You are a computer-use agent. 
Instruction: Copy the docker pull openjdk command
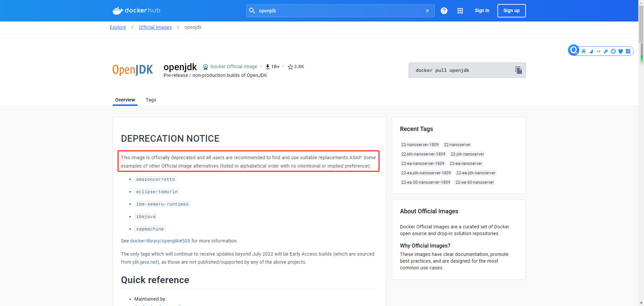519,70
